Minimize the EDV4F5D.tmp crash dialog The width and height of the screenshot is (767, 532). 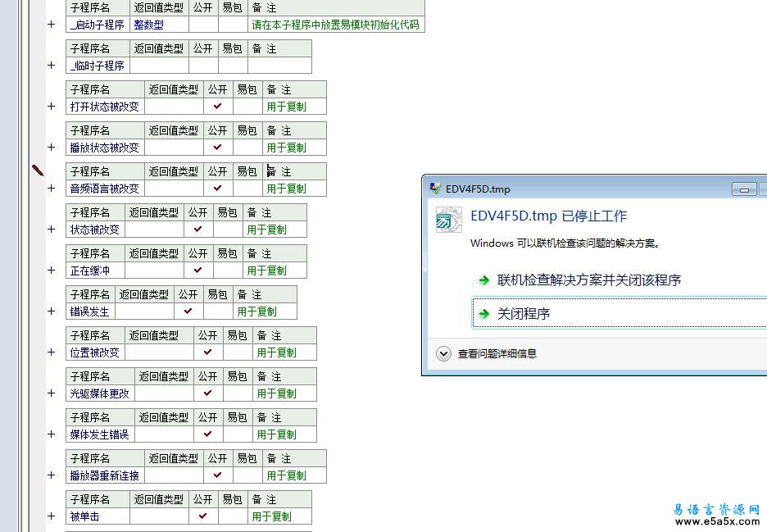744,189
